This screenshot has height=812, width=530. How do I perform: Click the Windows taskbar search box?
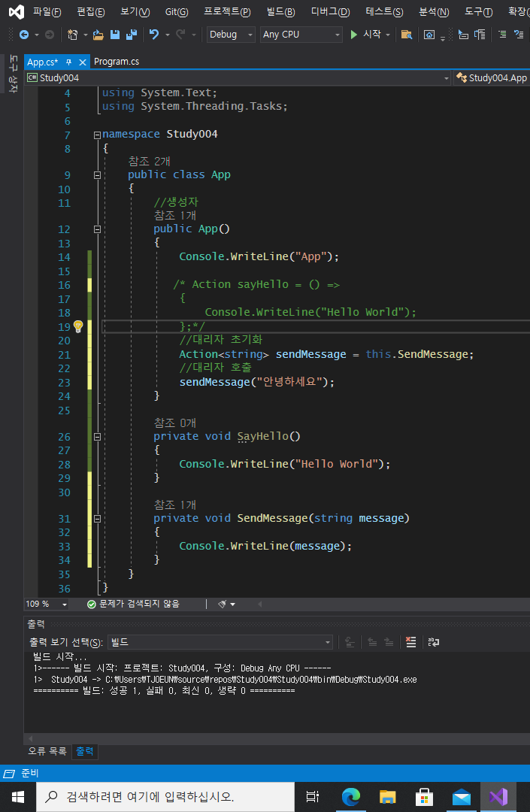pyautogui.click(x=165, y=797)
